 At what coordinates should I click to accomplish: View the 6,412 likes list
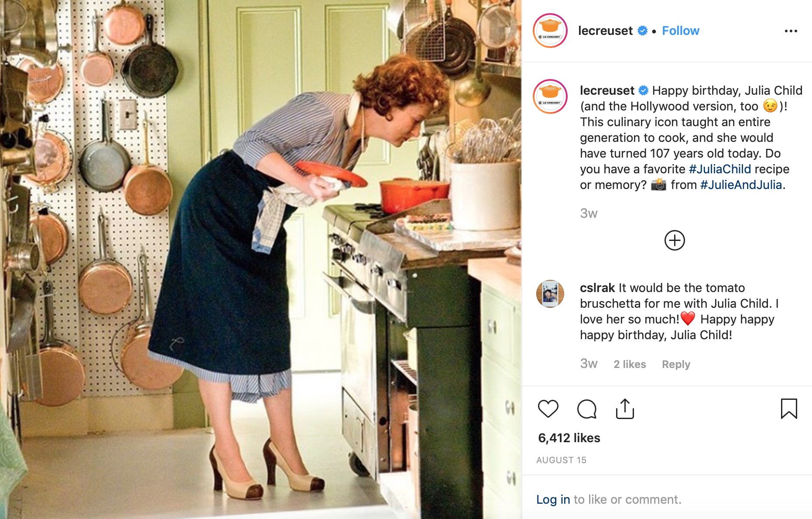coord(569,438)
